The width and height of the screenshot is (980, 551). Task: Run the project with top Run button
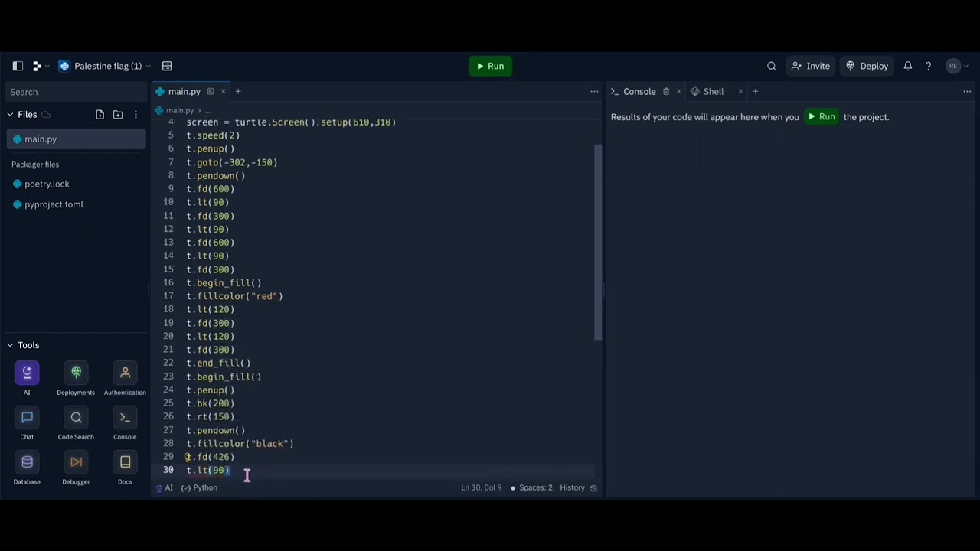490,66
